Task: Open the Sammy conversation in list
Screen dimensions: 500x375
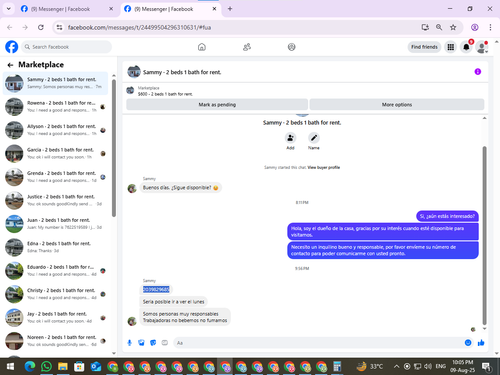Action: (x=56, y=83)
